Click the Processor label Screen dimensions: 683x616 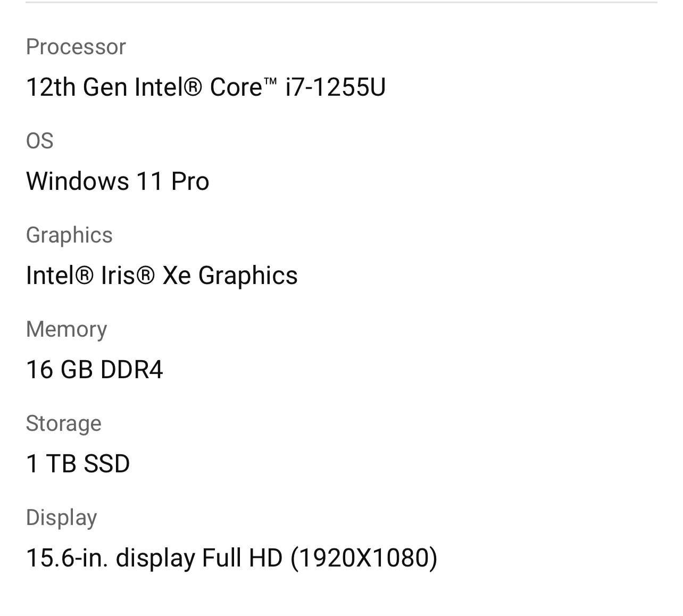tap(76, 47)
